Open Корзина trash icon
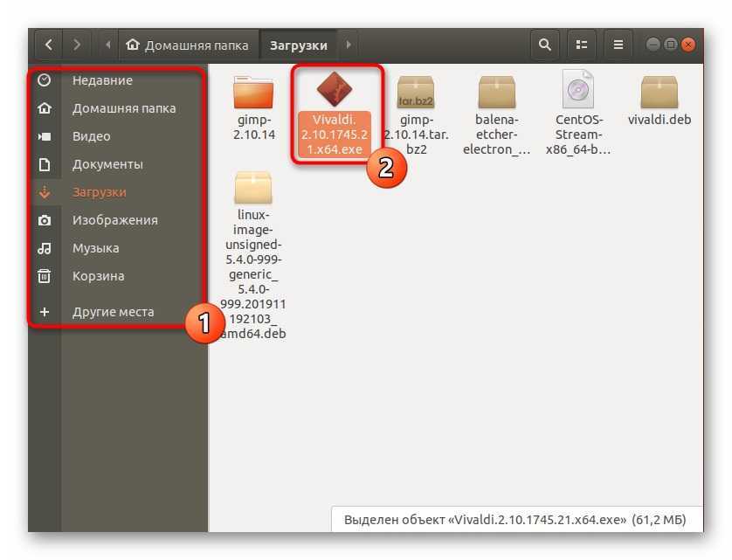Viewport: 732px width, 560px height. click(45, 276)
